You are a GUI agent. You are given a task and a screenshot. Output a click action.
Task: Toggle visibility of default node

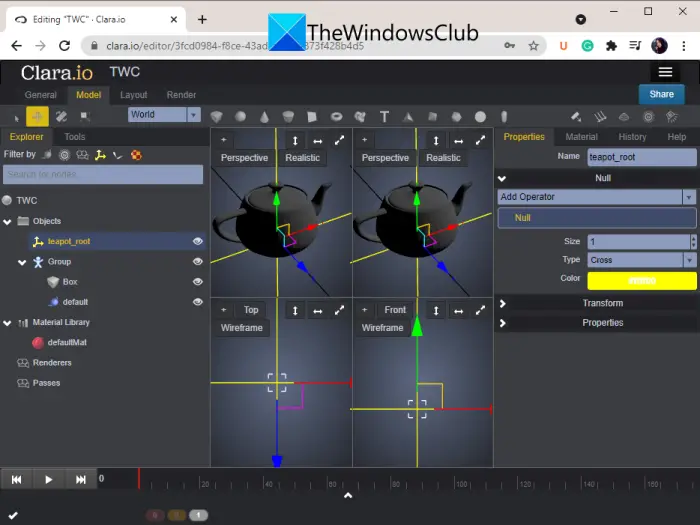197,302
